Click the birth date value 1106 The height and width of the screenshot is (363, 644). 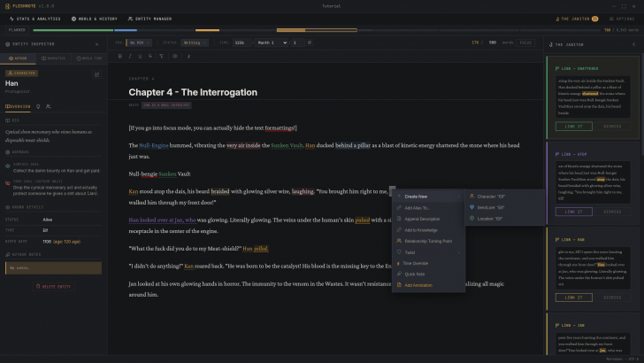pyautogui.click(x=47, y=242)
